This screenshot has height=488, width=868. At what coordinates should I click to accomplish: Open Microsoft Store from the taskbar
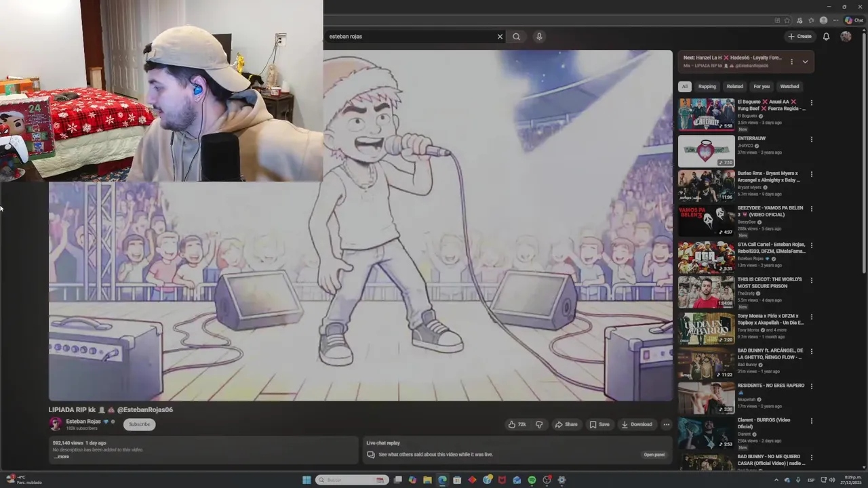(x=457, y=480)
